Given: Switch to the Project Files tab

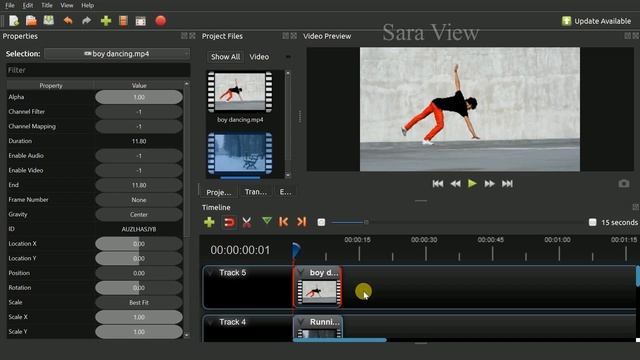Looking at the screenshot, I should click(218, 192).
